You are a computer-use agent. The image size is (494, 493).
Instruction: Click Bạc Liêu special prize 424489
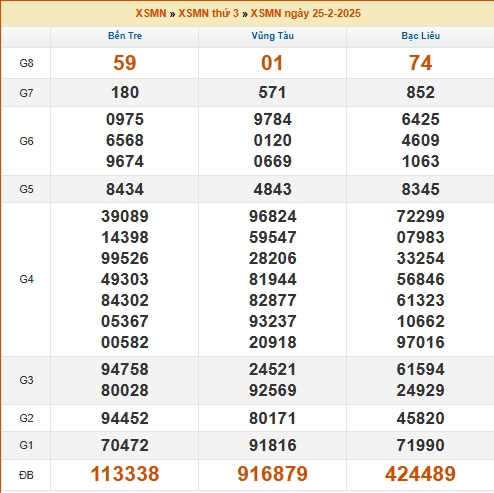[x=420, y=474]
